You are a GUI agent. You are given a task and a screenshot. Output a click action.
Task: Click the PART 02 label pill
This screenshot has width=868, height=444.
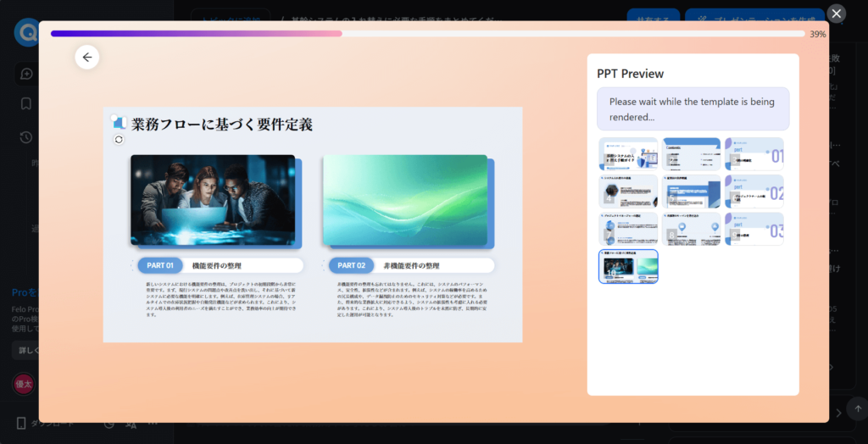[351, 265]
